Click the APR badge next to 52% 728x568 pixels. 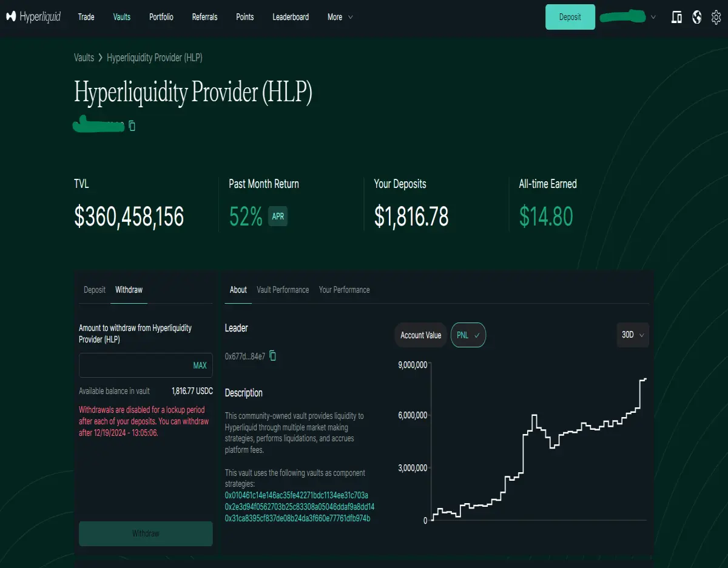[x=278, y=216]
